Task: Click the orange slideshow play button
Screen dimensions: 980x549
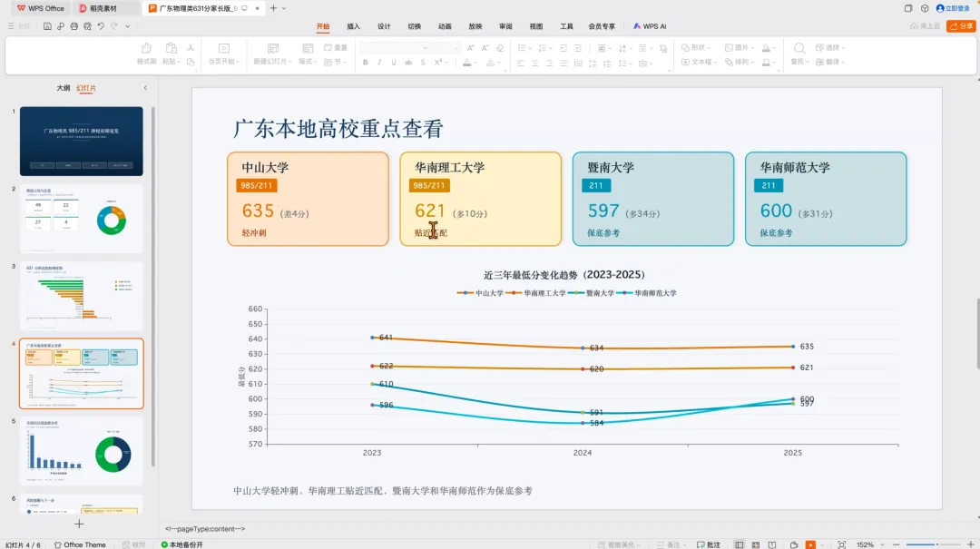Action: click(810, 544)
